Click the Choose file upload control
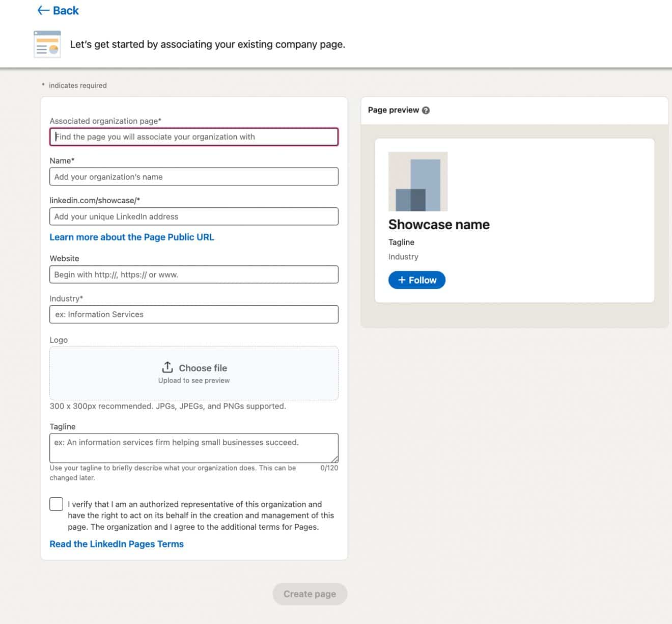 click(x=193, y=372)
